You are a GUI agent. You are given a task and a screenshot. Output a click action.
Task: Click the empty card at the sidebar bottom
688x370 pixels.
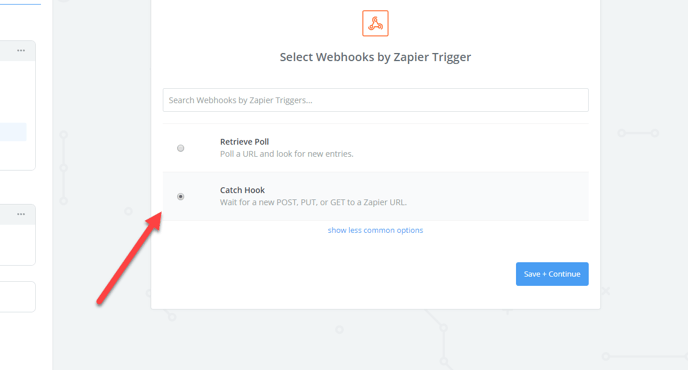tap(18, 297)
